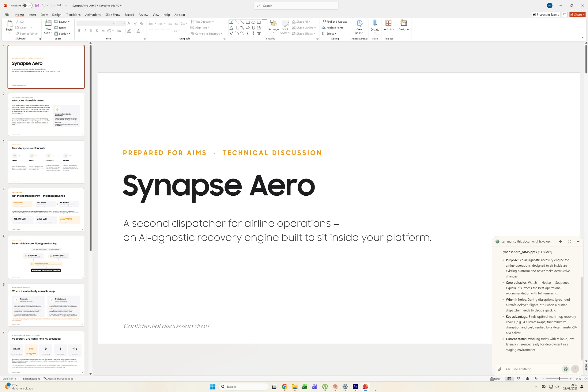Viewport: 588px width, 392px height.
Task: Select the oval shape in Drawing gallery
Action: (253, 22)
